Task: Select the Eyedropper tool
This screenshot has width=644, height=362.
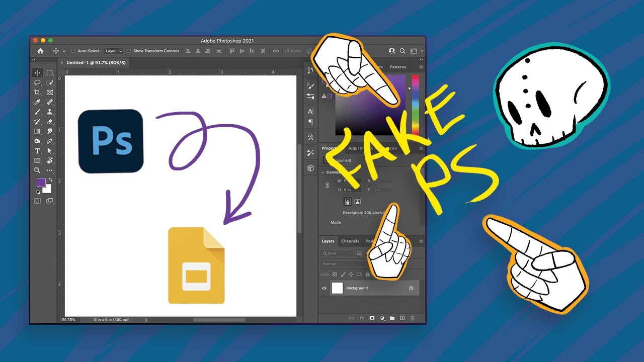Action: (37, 102)
